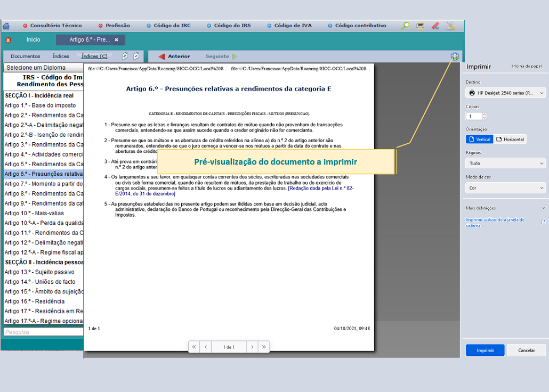
Task: Go to first page of the preview
Action: pos(194,347)
